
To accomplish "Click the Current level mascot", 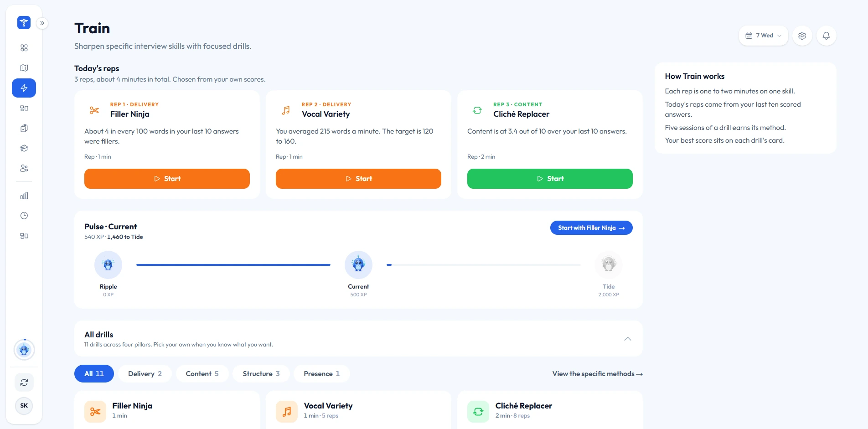I will (x=358, y=265).
